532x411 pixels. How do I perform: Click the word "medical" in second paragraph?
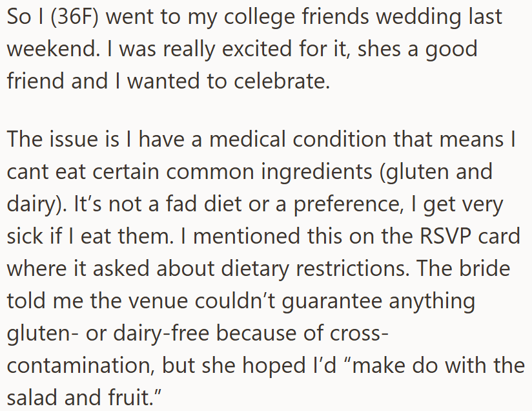tap(247, 140)
